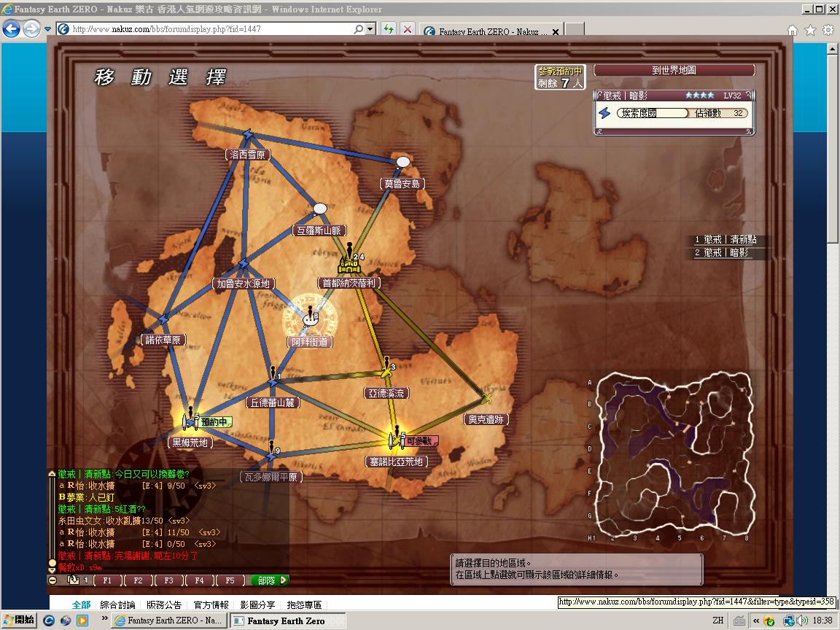
Task: Toggle the 部隊 chat channel button
Action: (x=269, y=580)
